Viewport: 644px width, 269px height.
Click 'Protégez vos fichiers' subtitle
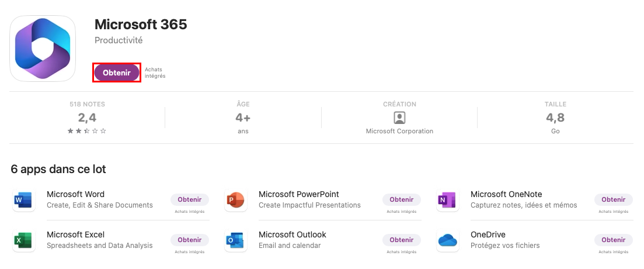(x=505, y=245)
